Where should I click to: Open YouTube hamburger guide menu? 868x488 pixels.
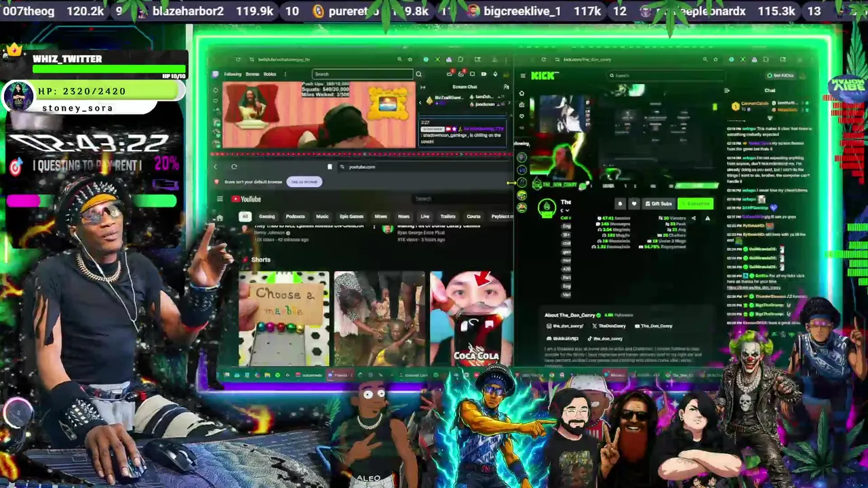point(220,199)
